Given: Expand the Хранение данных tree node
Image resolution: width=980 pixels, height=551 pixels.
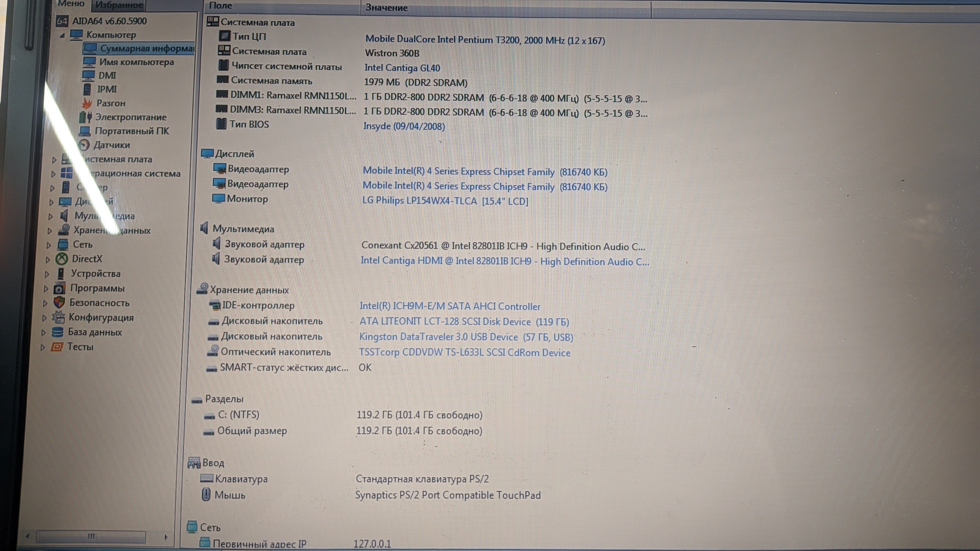Looking at the screenshot, I should [x=50, y=231].
